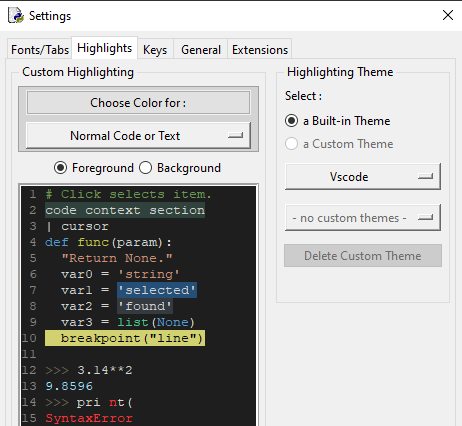This screenshot has width=462, height=426.
Task: Click the IDLE Python icon in title bar
Action: (16, 15)
